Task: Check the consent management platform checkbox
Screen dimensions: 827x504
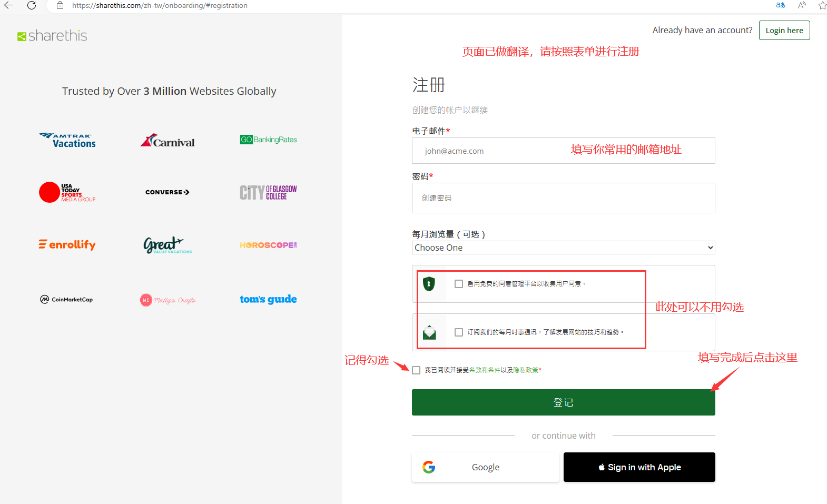Action: click(x=459, y=284)
